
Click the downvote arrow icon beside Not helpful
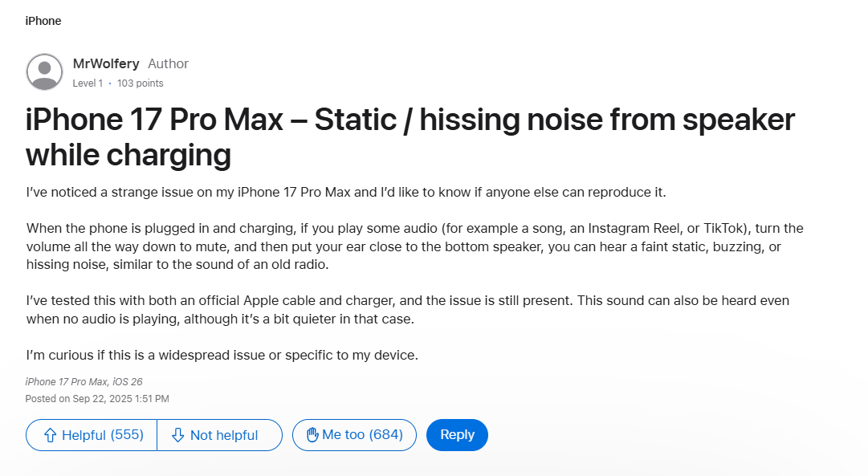[178, 435]
